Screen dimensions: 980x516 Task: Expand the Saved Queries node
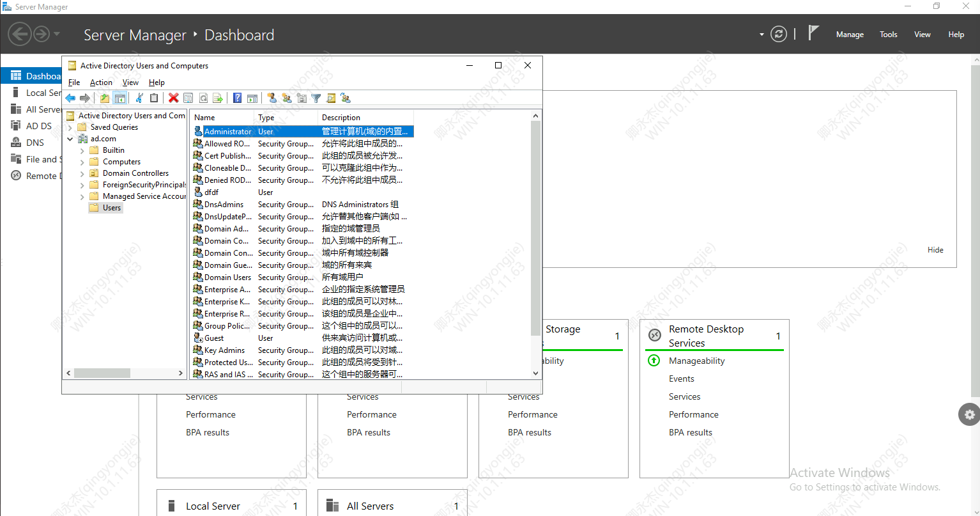pos(70,127)
